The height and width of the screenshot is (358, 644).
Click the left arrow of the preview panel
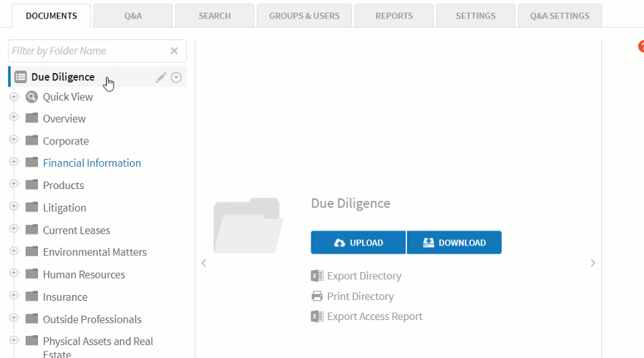204,263
